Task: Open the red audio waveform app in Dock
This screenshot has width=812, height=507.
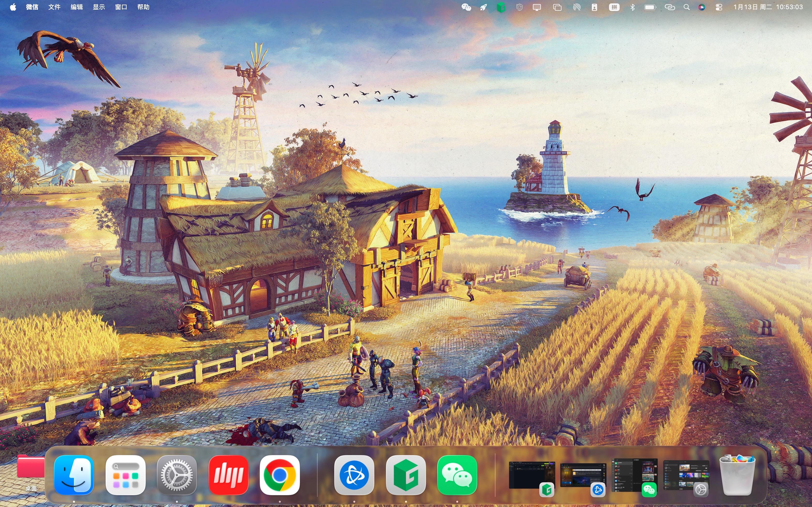Action: point(228,475)
